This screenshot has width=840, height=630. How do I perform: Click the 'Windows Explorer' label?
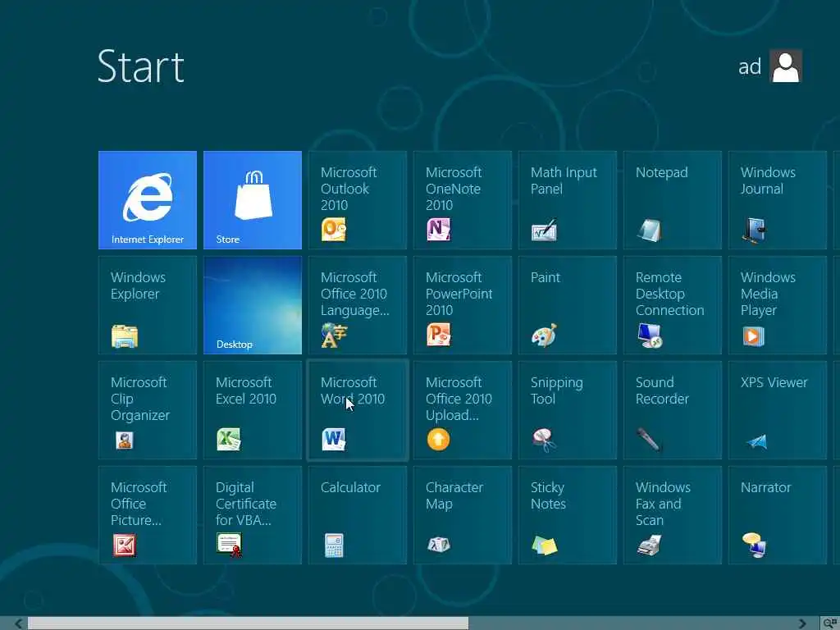coord(138,285)
